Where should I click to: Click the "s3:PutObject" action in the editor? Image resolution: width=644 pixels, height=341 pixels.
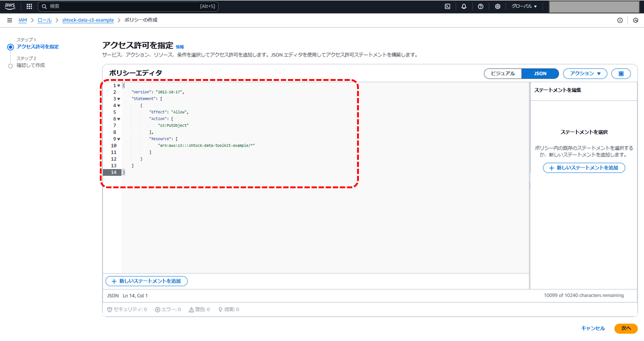click(173, 125)
